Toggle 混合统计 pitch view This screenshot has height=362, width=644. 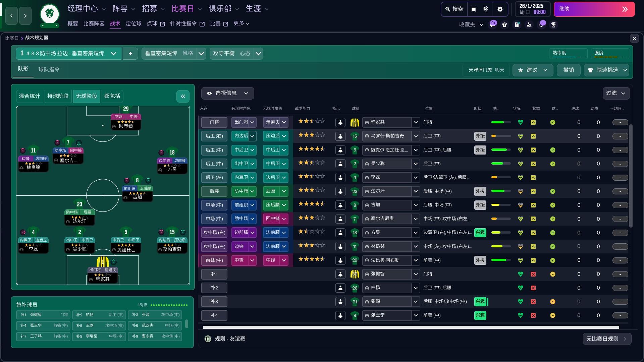point(30,96)
